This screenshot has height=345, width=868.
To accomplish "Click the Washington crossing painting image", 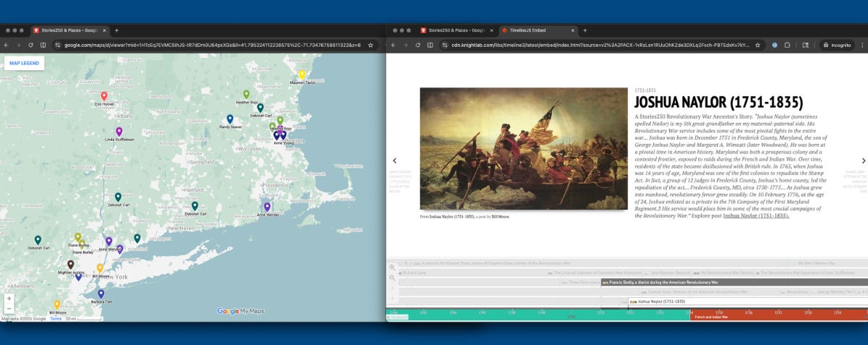I will [524, 149].
